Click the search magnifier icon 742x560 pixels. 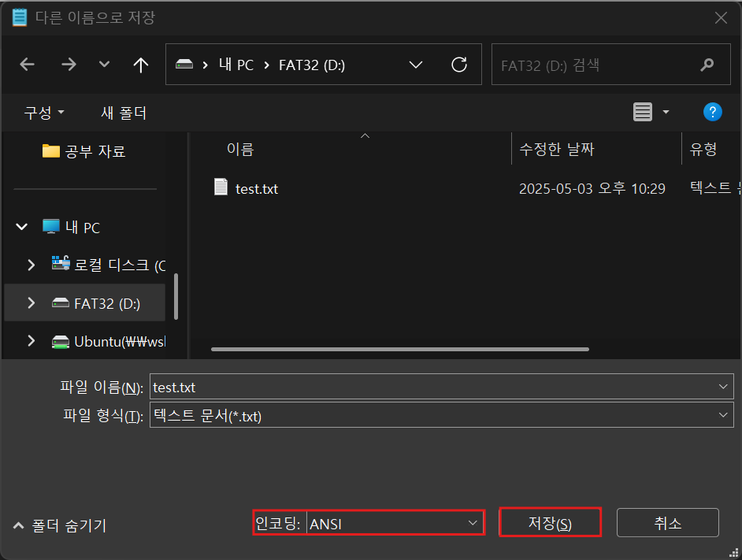pos(707,65)
